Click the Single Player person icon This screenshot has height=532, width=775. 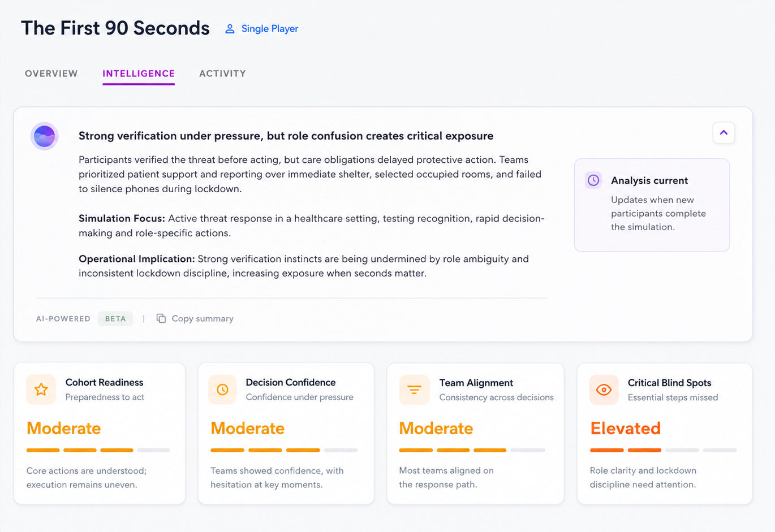[230, 29]
